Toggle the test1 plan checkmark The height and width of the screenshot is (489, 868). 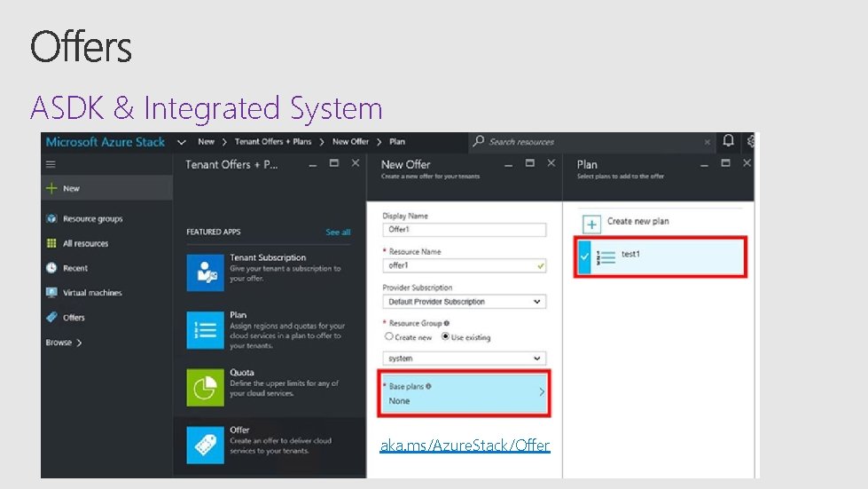tap(584, 256)
